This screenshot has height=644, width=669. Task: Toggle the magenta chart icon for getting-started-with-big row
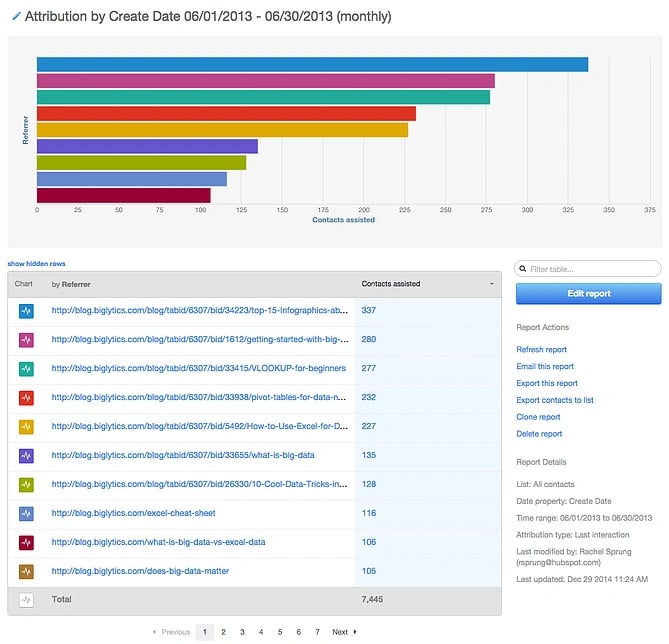pos(27,340)
